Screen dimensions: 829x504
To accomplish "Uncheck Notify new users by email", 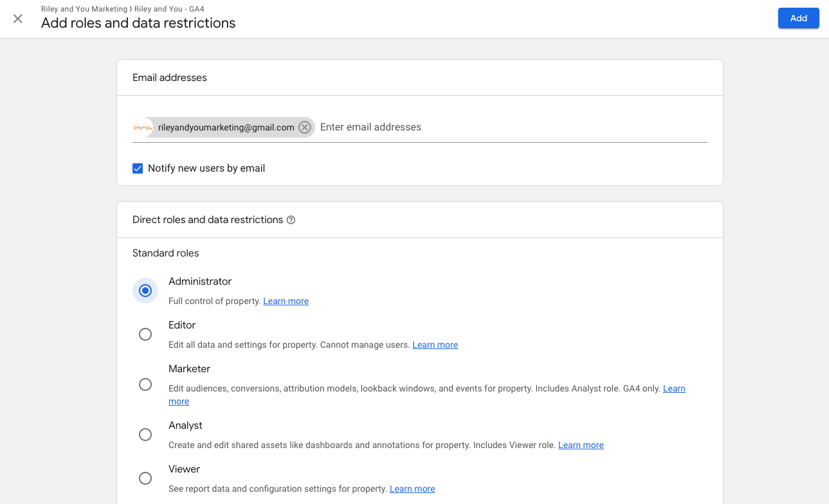I will click(138, 168).
